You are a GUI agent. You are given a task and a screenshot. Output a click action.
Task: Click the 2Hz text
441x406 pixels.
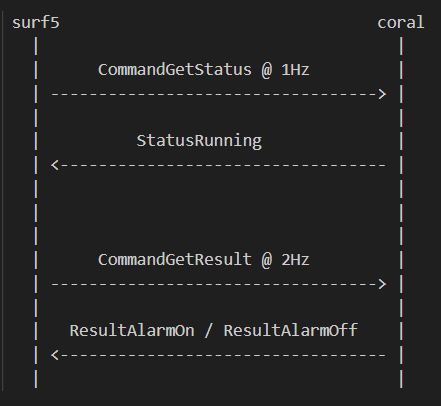pos(295,260)
